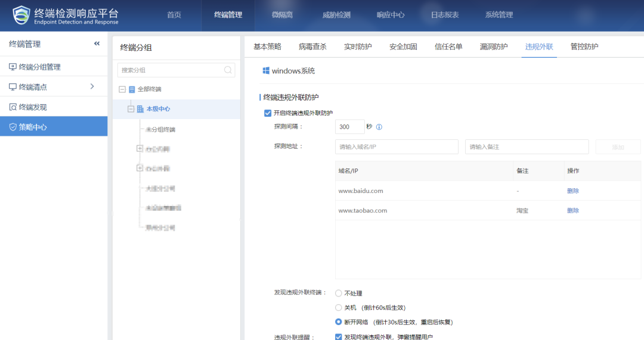
Task: Focus the 请输入备注 input
Action: pyautogui.click(x=527, y=147)
